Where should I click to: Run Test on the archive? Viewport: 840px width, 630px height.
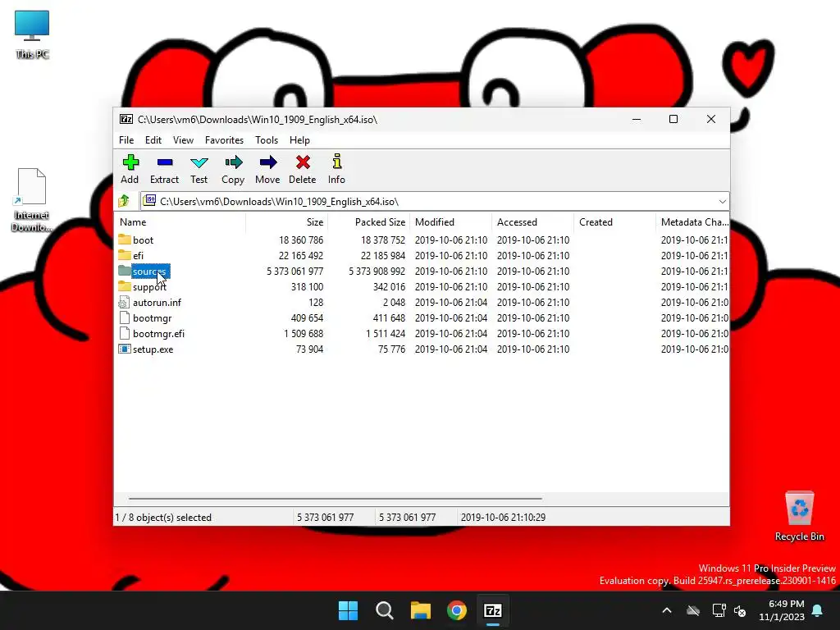click(x=199, y=162)
